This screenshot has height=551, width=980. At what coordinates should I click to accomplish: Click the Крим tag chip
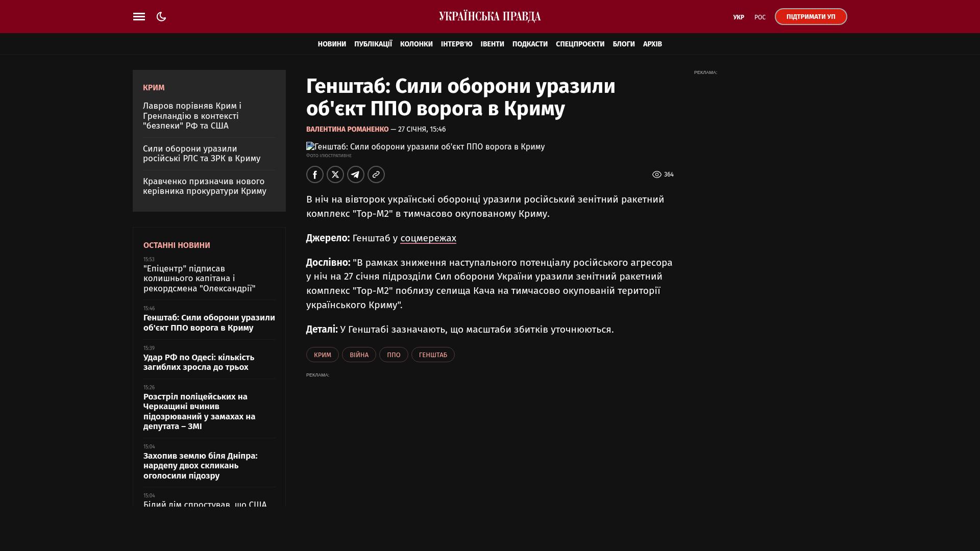pos(322,355)
